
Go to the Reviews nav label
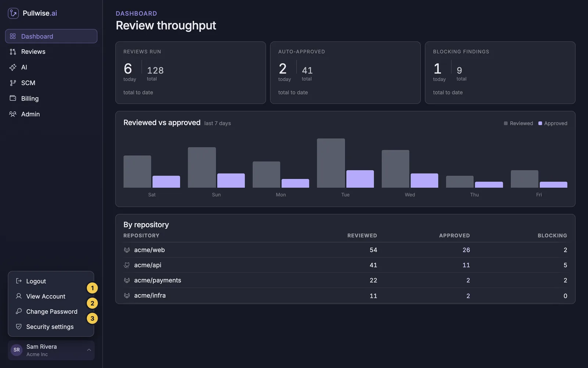pos(33,52)
